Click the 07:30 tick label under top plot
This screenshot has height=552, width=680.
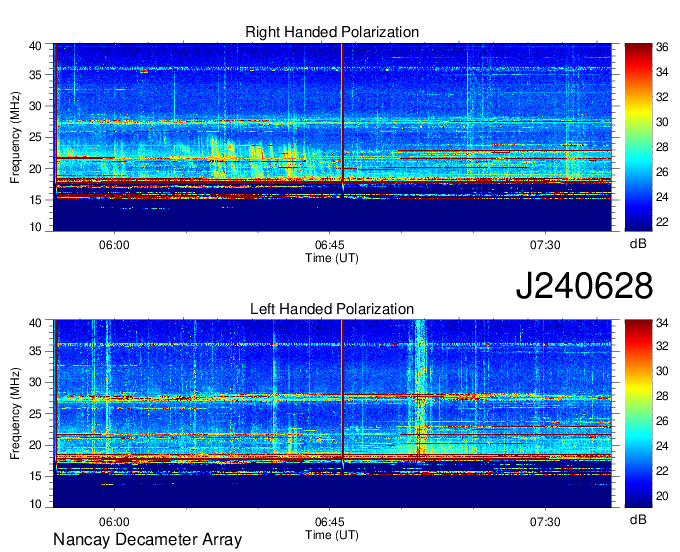click(x=545, y=245)
